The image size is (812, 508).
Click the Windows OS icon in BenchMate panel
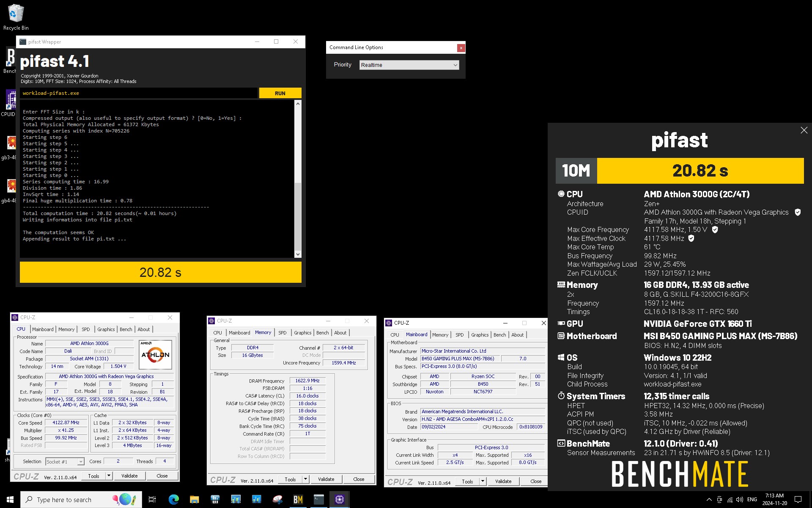[561, 358]
